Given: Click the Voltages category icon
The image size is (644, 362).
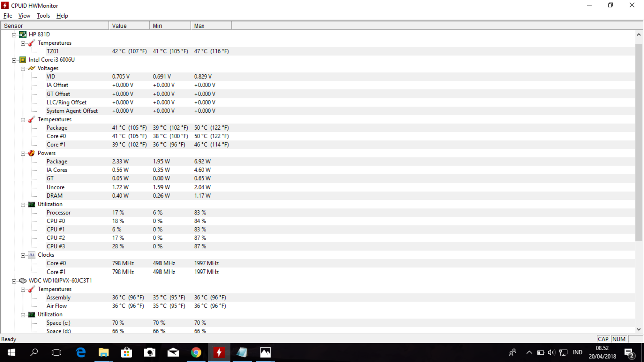Looking at the screenshot, I should pyautogui.click(x=32, y=68).
